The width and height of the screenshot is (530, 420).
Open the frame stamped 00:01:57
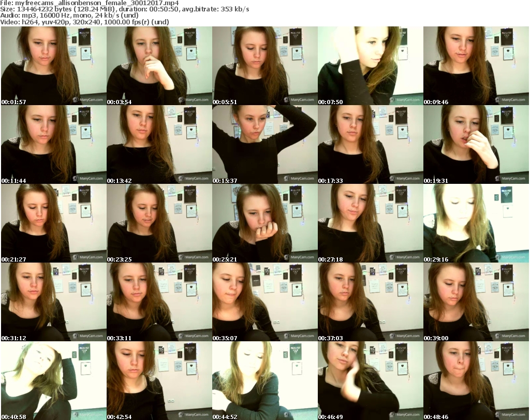coord(54,66)
